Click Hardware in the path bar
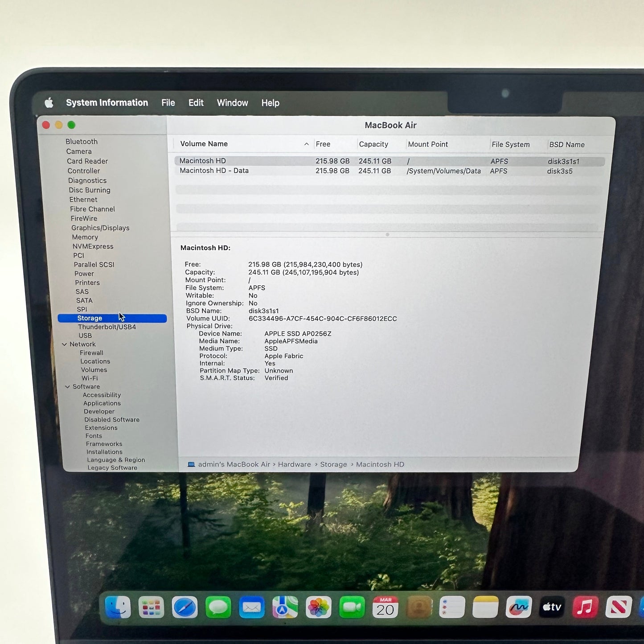The image size is (644, 644). (294, 464)
